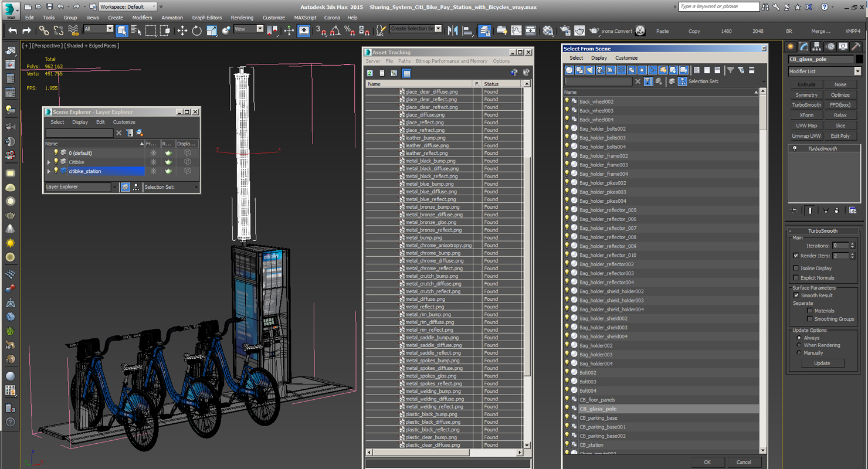
Task: Click the black object color swatch
Action: point(859,59)
